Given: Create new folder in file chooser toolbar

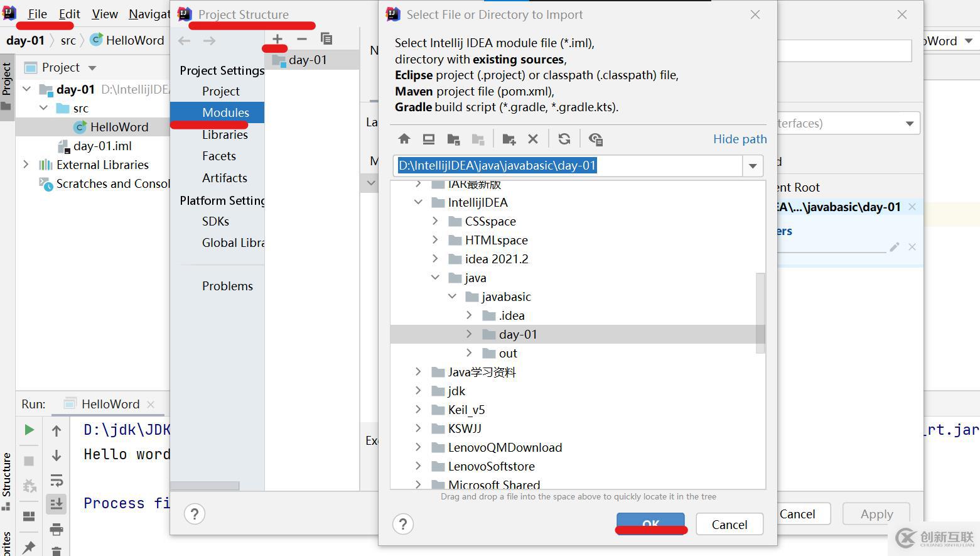Looking at the screenshot, I should point(509,139).
